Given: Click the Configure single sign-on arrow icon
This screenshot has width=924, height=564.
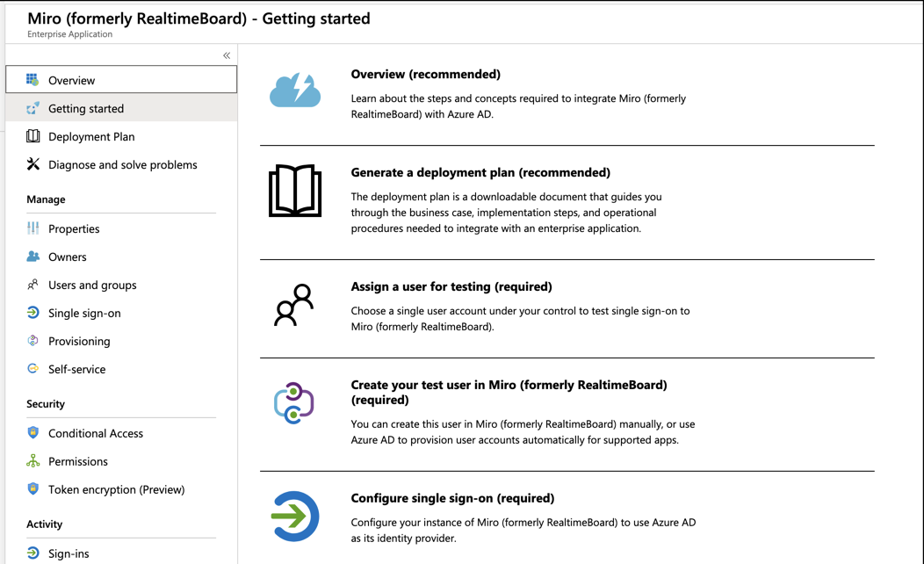Looking at the screenshot, I should (294, 517).
